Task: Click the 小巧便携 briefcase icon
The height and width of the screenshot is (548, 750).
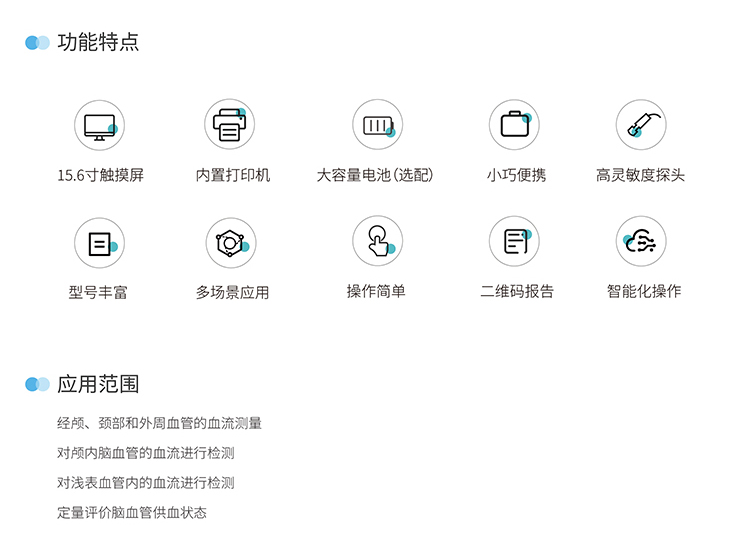Action: pos(514,126)
